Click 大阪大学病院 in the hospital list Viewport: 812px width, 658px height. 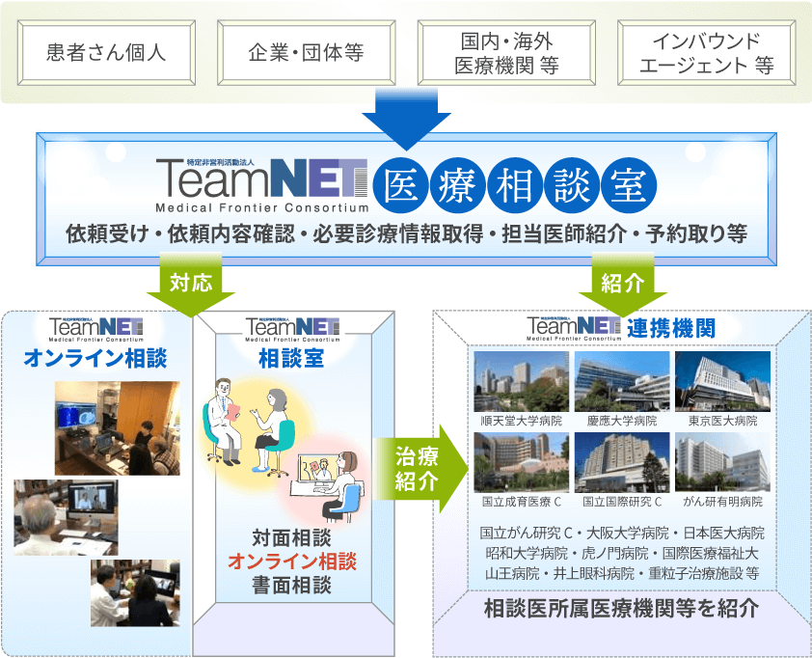(x=628, y=533)
